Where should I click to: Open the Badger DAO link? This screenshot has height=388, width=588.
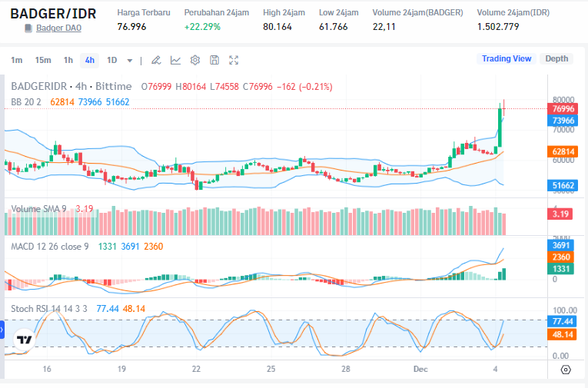coord(58,28)
